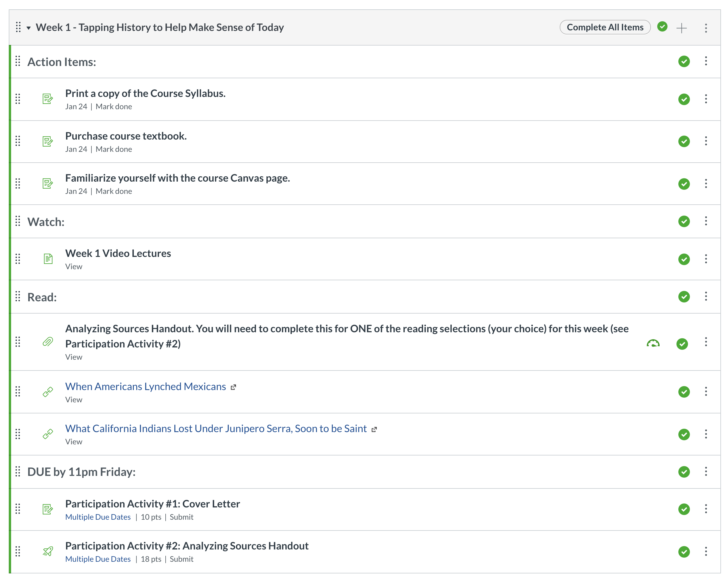Screen dimensions: 728x581
Task: Open the When Americans Lynched Mexicans link
Action: pos(145,386)
